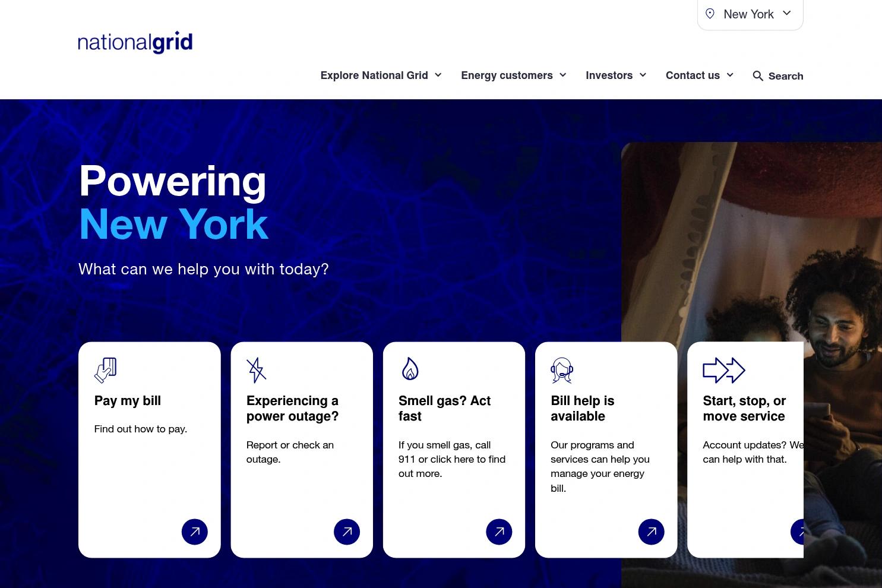
Task: Open Experiencing a power outage link
Action: [x=292, y=409]
